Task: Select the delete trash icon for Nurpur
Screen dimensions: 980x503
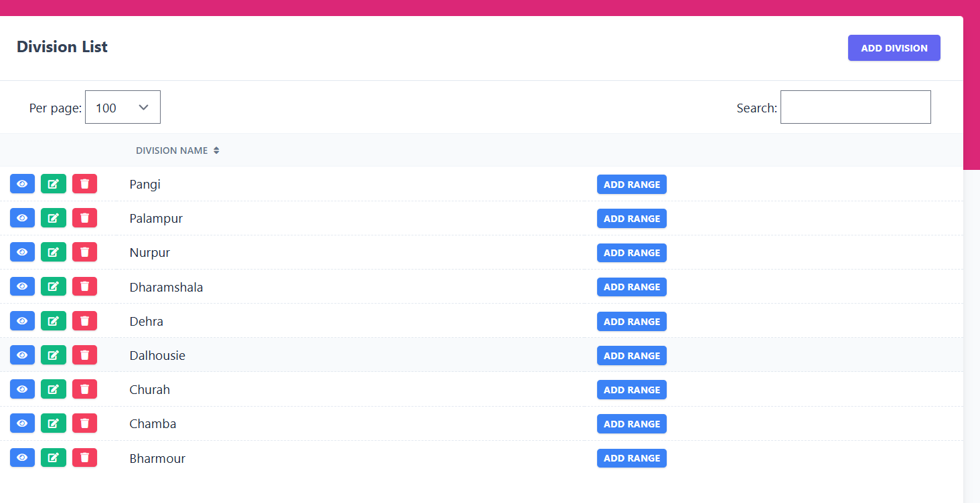Action: click(x=84, y=252)
